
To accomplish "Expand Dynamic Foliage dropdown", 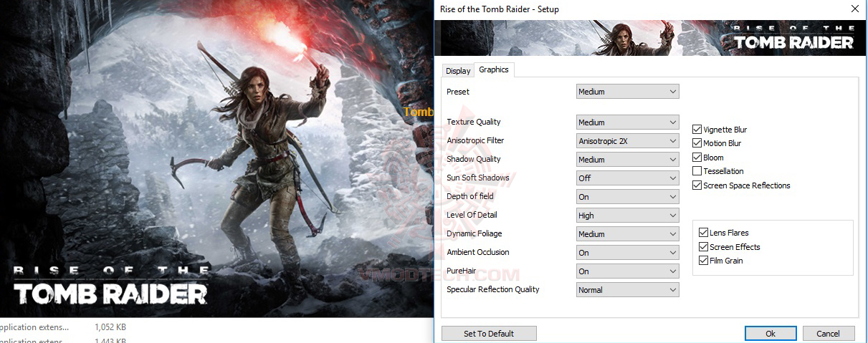I will 627,234.
